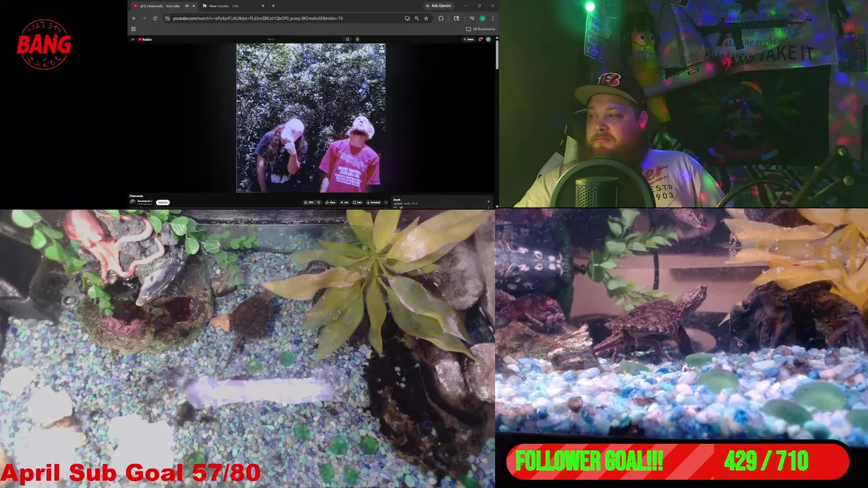Open the Chrome three-dot menu
The image size is (868, 488).
pos(493,18)
